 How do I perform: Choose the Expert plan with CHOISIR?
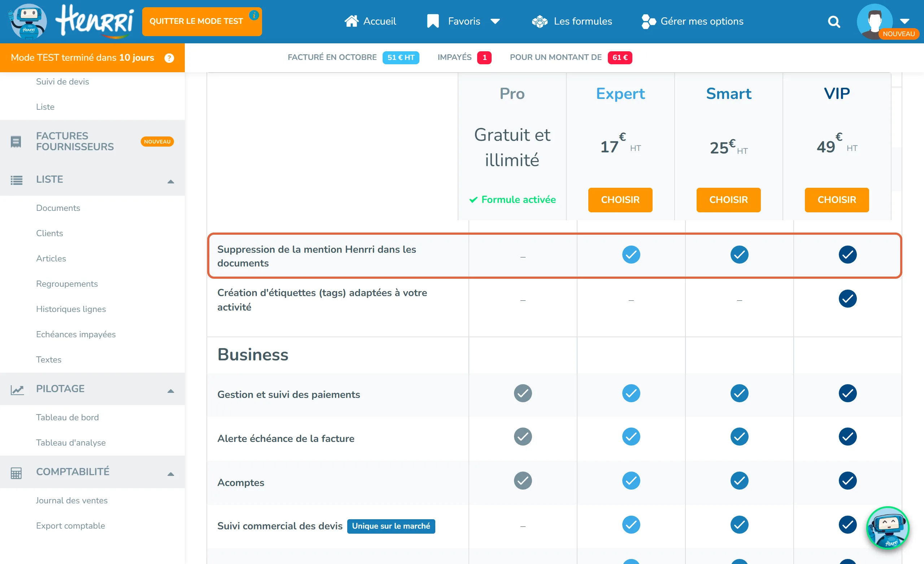tap(620, 200)
